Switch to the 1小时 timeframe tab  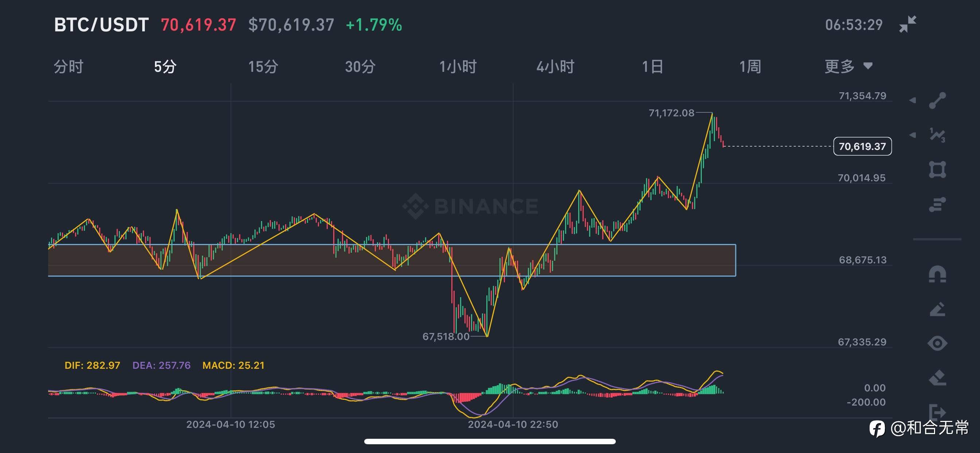[458, 67]
